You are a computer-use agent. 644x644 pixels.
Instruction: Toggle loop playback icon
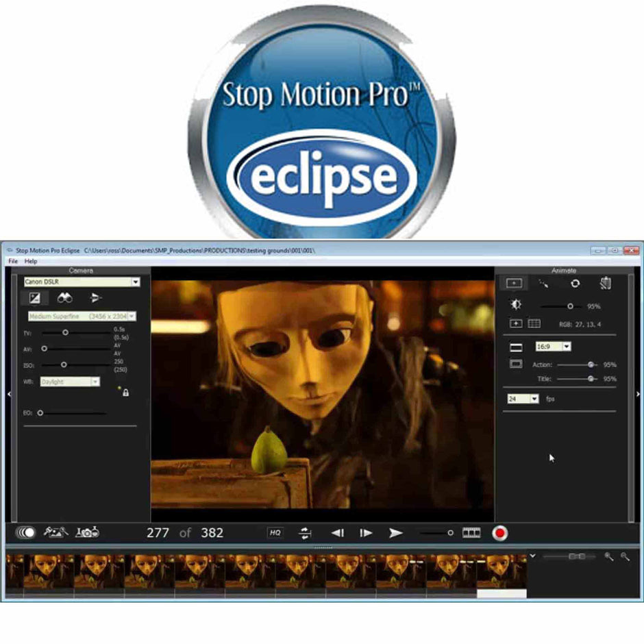pos(305,533)
